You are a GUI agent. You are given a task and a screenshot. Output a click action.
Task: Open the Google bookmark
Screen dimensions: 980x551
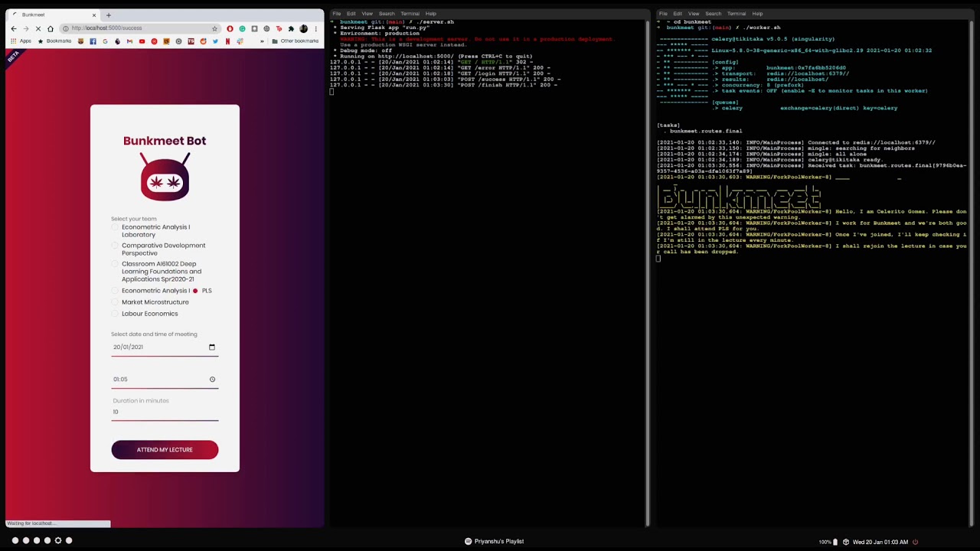[105, 41]
